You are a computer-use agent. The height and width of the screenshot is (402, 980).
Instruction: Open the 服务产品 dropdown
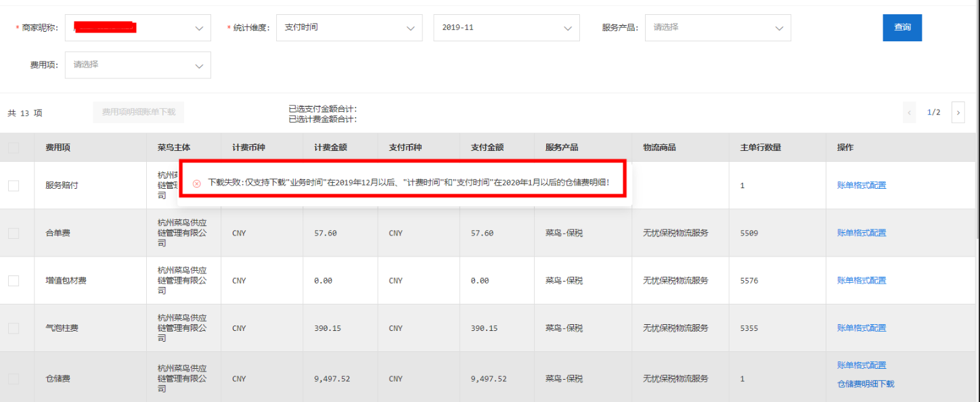(717, 28)
